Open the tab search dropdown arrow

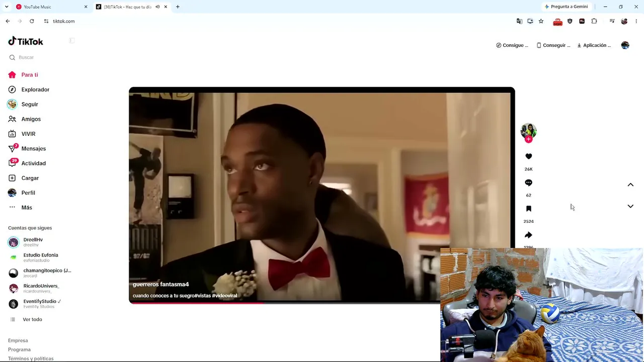coord(7,7)
